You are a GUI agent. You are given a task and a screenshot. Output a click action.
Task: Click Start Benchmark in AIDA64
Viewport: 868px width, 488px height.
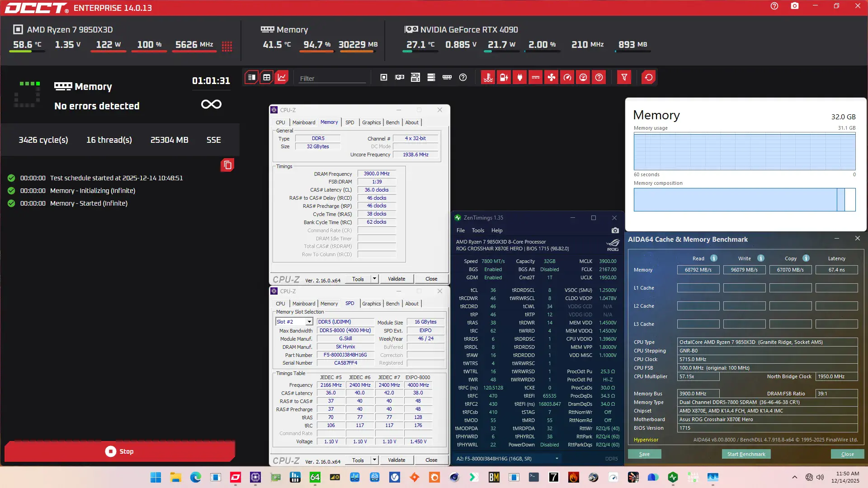pyautogui.click(x=746, y=454)
